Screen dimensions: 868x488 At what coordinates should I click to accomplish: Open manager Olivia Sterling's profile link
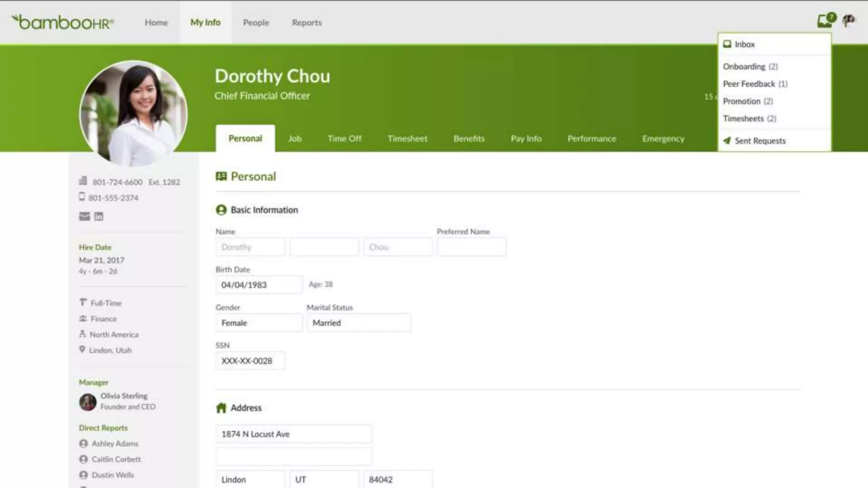click(124, 396)
